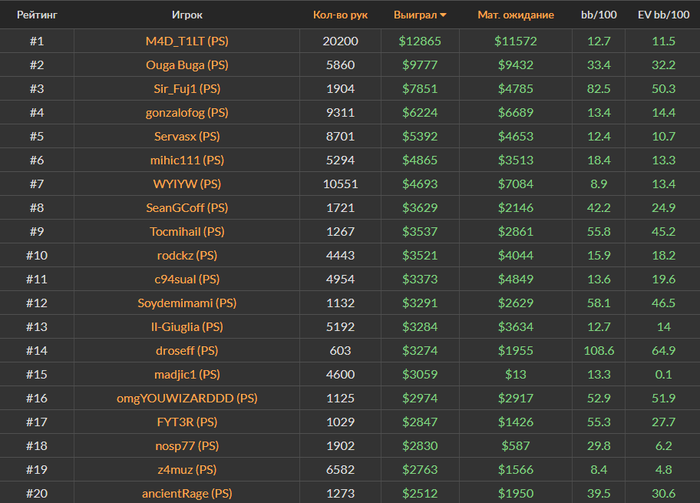Sort table by Рейтинг column
This screenshot has height=503, width=700.
coord(36,15)
